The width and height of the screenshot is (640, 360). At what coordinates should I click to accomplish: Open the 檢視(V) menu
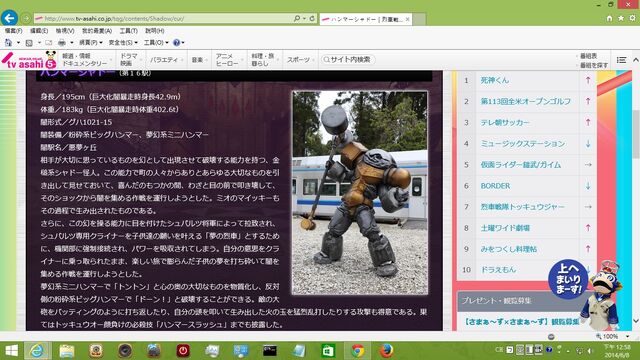click(65, 31)
